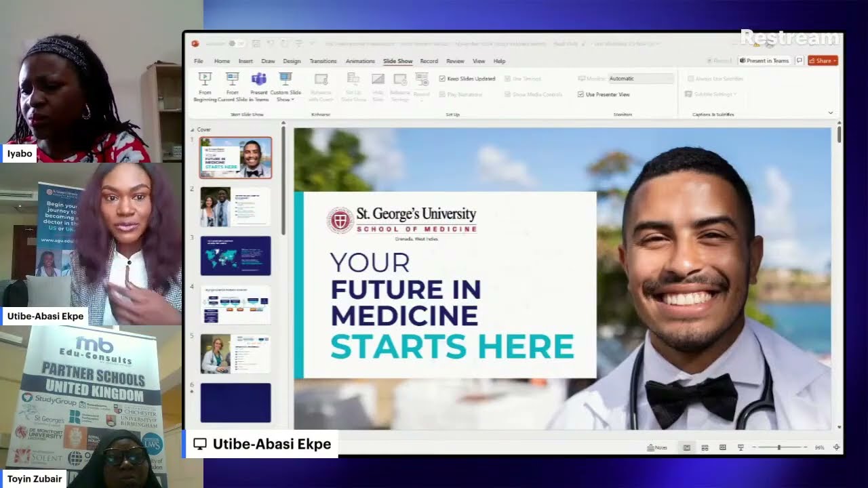Toggle Use Presenter View checkbox
The height and width of the screenshot is (488, 868).
click(x=580, y=94)
